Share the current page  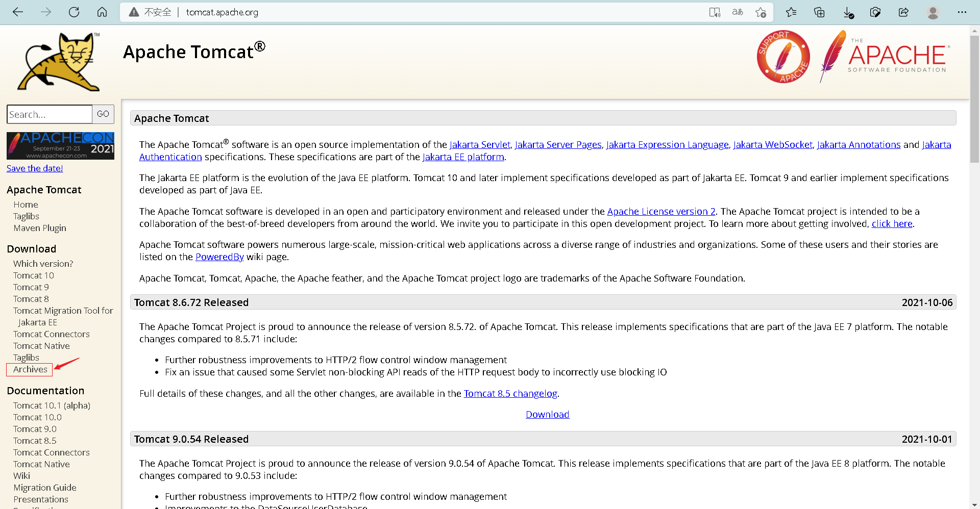point(903,12)
